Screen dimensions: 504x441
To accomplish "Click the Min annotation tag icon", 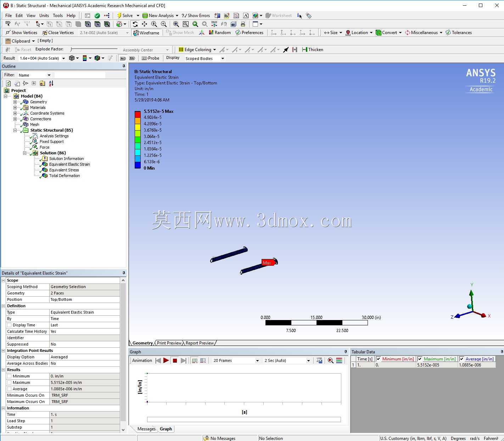I will 132,58.
